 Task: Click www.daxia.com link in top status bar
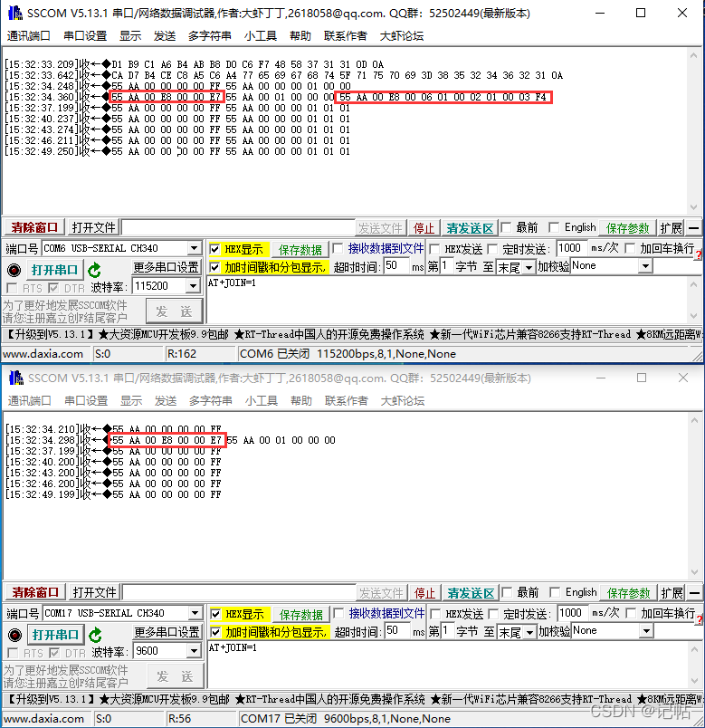click(43, 354)
